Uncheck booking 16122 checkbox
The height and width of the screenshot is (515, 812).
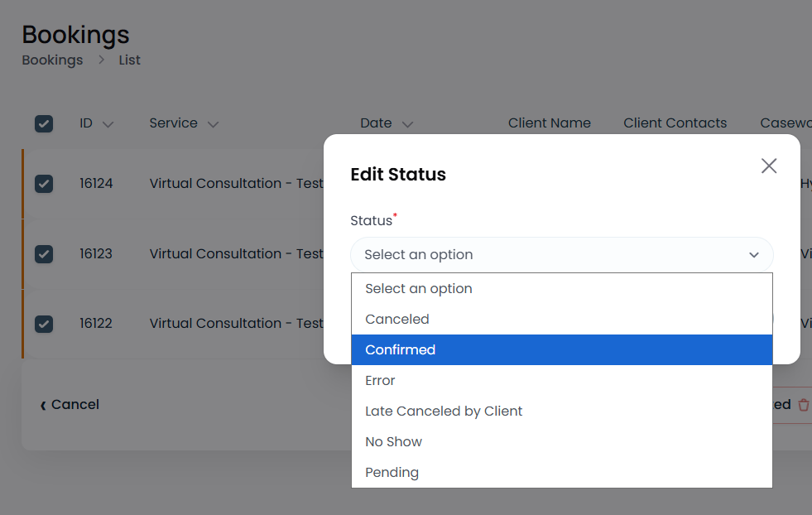click(x=44, y=324)
